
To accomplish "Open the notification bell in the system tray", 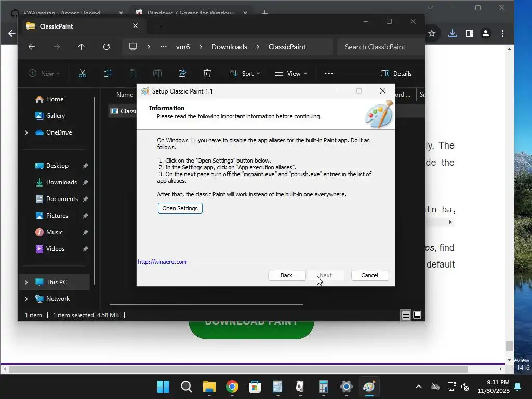I will click(x=518, y=387).
